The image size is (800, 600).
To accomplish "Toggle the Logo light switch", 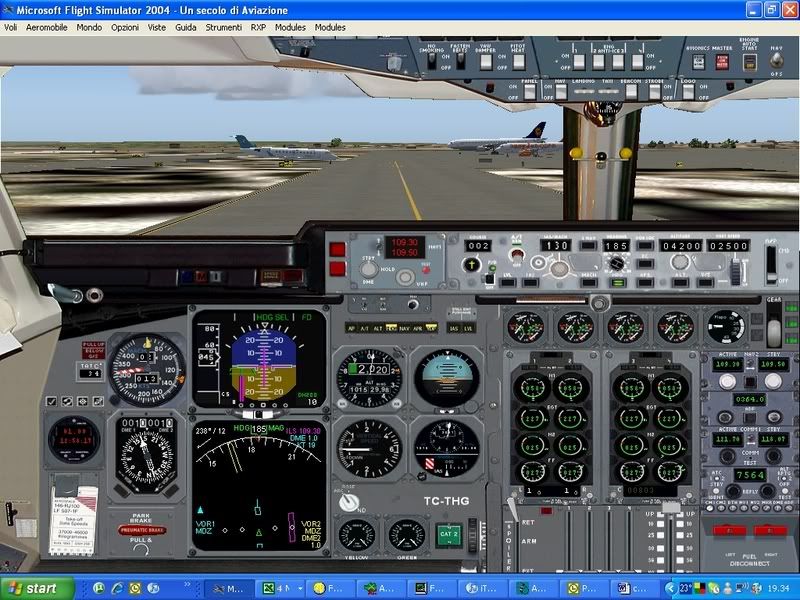I will pyautogui.click(x=688, y=92).
